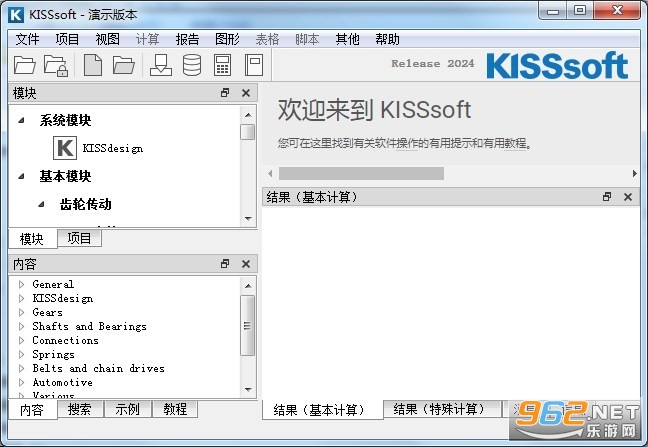Expand the Automotive content node
The image size is (648, 447).
coord(21,382)
